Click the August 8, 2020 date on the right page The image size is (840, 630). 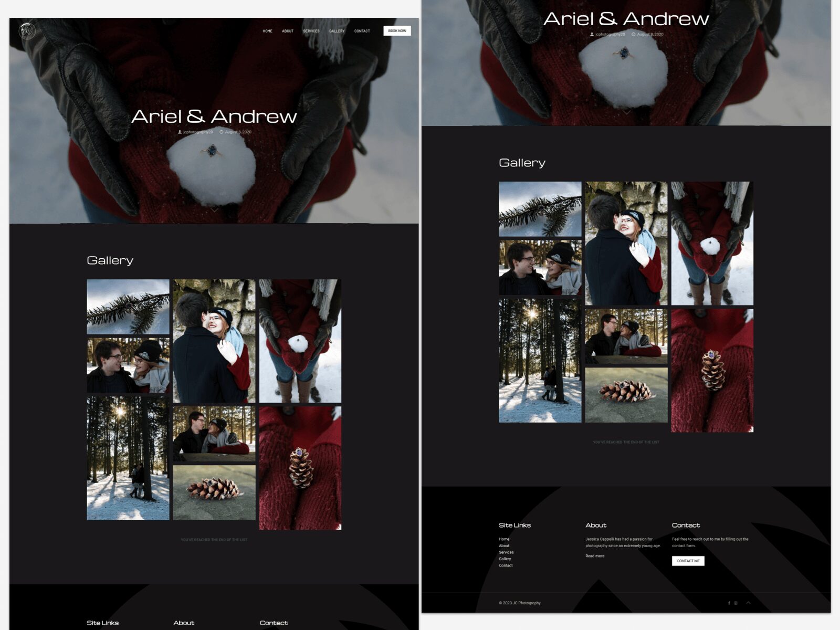[x=650, y=35]
